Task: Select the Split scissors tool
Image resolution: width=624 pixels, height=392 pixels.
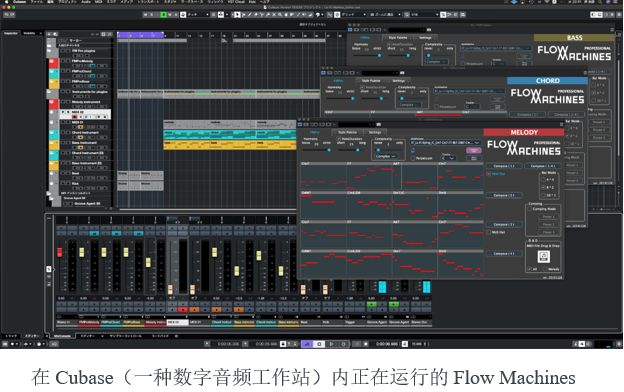Action: click(262, 15)
